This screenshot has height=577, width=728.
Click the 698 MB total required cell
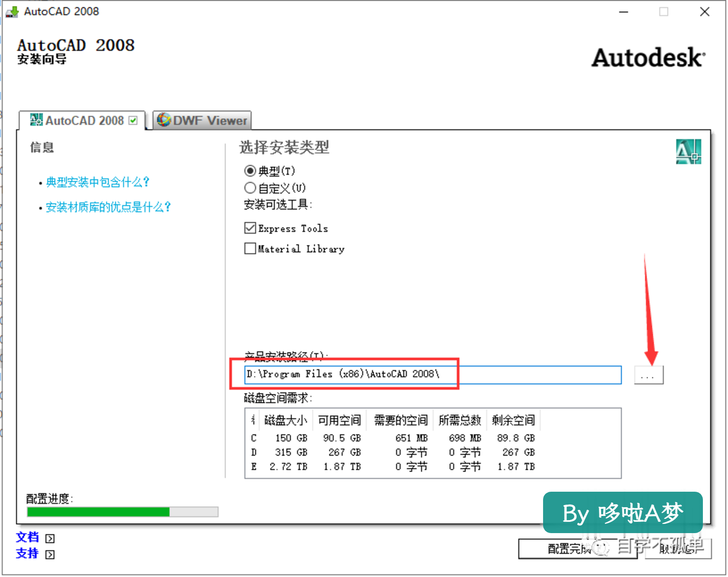pyautogui.click(x=465, y=438)
